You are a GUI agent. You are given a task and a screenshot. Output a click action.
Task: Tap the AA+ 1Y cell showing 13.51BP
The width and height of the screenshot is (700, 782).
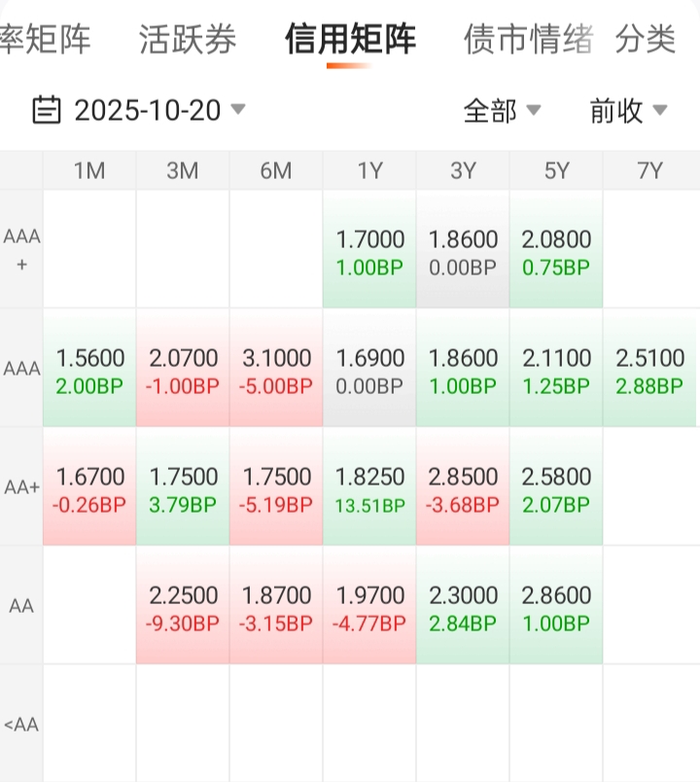(x=369, y=487)
